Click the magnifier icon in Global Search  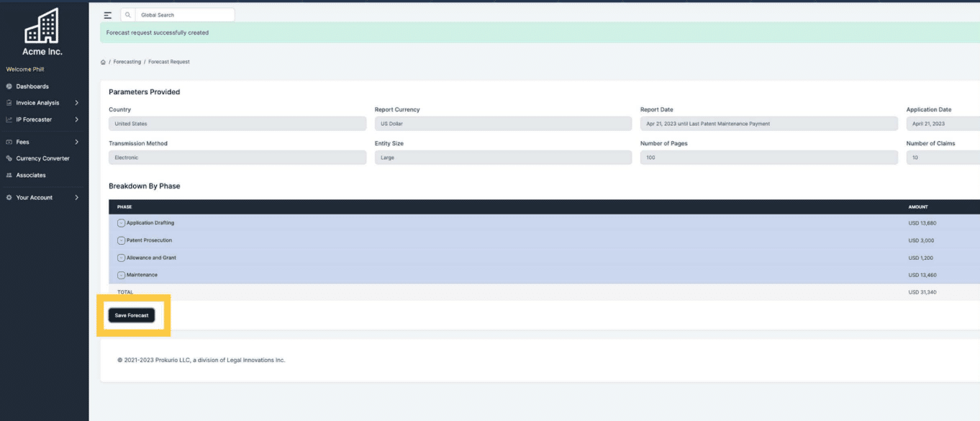(127, 15)
